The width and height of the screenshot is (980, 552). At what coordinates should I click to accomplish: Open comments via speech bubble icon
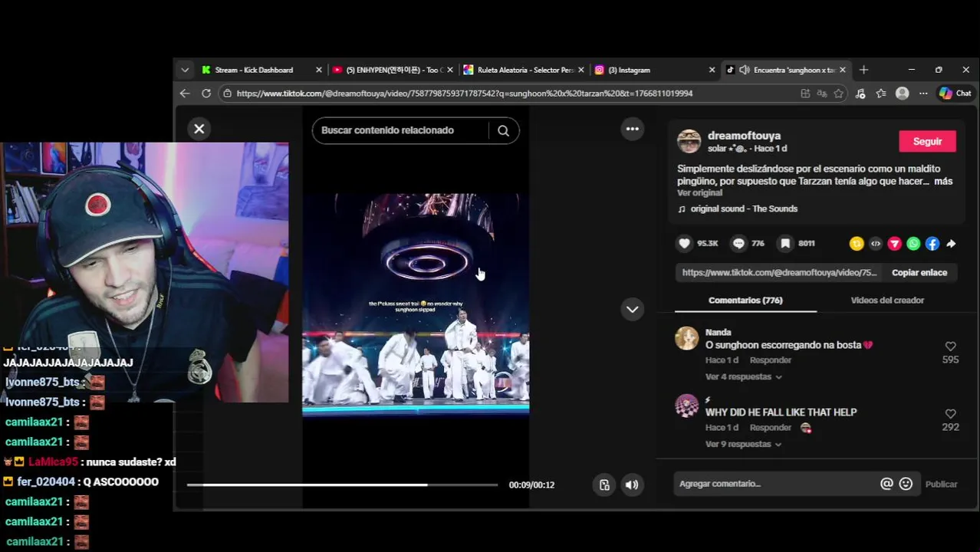[x=738, y=243]
